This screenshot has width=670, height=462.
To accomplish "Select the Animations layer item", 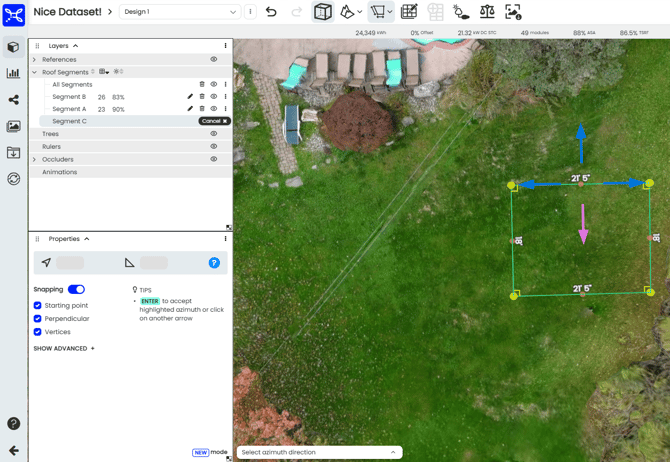I will (x=60, y=172).
